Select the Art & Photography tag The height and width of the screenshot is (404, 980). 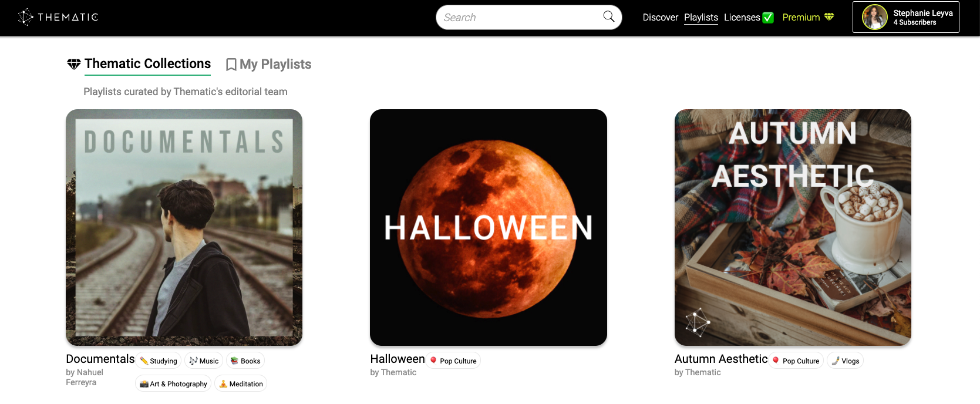click(x=173, y=383)
